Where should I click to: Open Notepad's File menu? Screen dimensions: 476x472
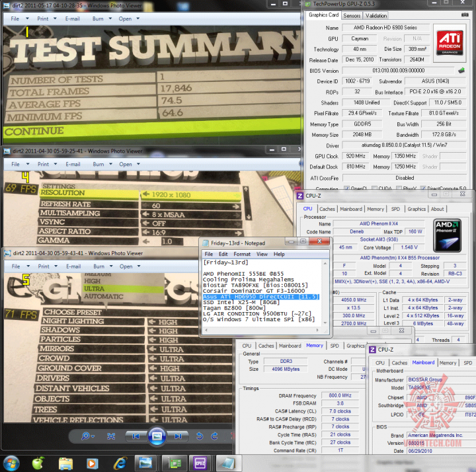pyautogui.click(x=208, y=254)
